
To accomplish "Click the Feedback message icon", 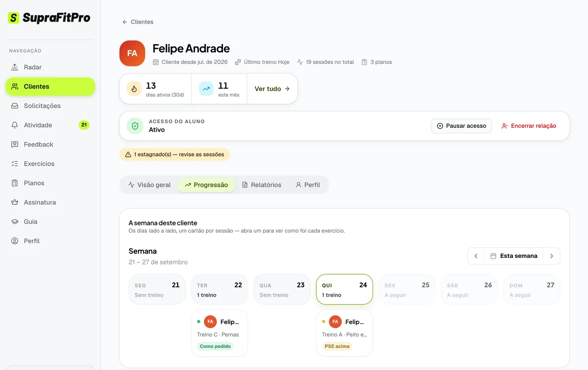I will coord(15,145).
